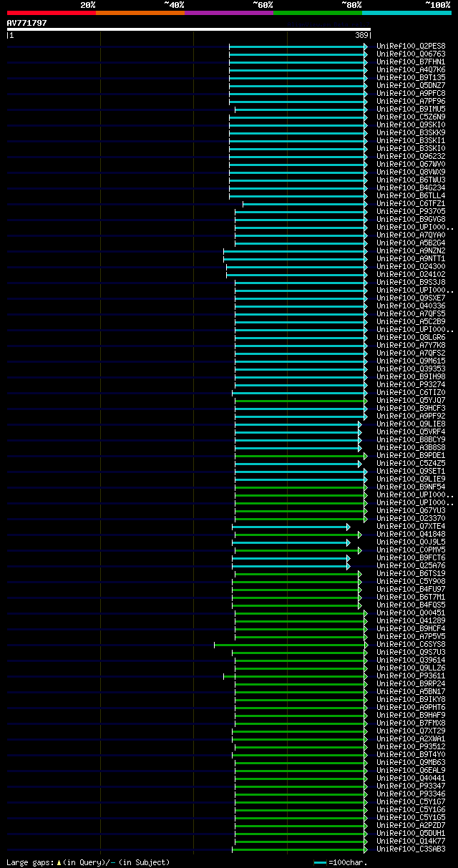
Task: Open the UniRef100_A9NZN2 hit link
Action: 411,251
